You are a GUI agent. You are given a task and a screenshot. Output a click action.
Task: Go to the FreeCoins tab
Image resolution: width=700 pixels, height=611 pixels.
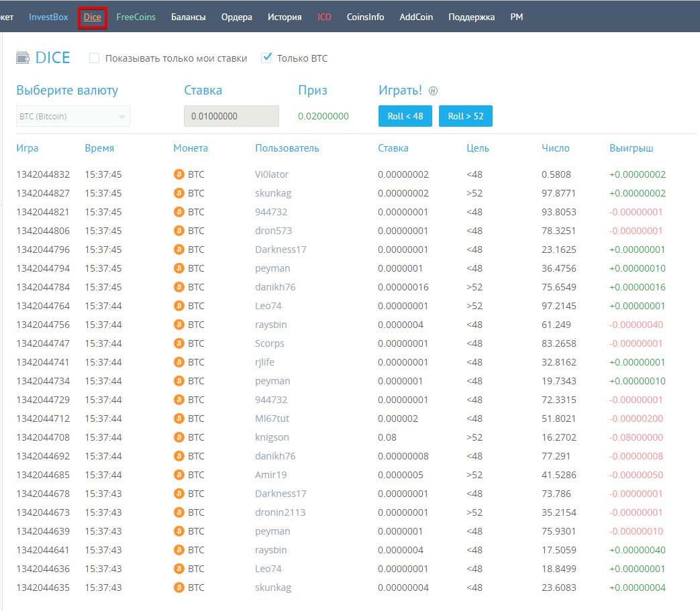(x=136, y=17)
